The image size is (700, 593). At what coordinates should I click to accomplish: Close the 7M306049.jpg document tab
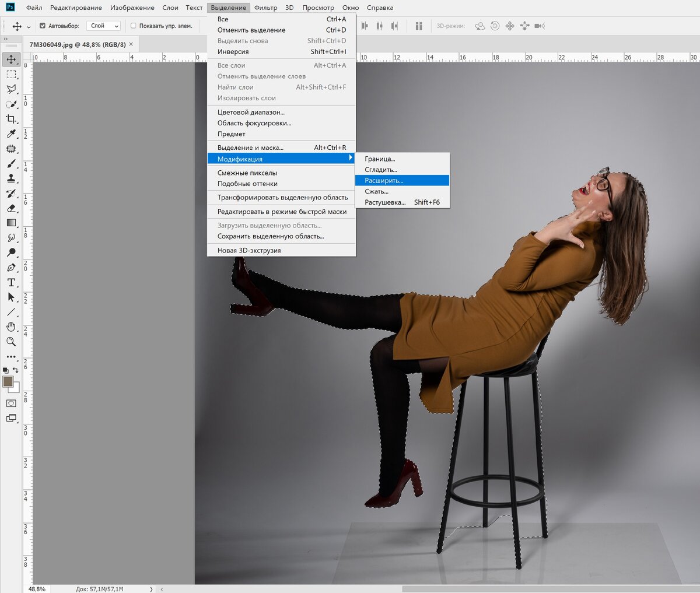click(x=131, y=44)
